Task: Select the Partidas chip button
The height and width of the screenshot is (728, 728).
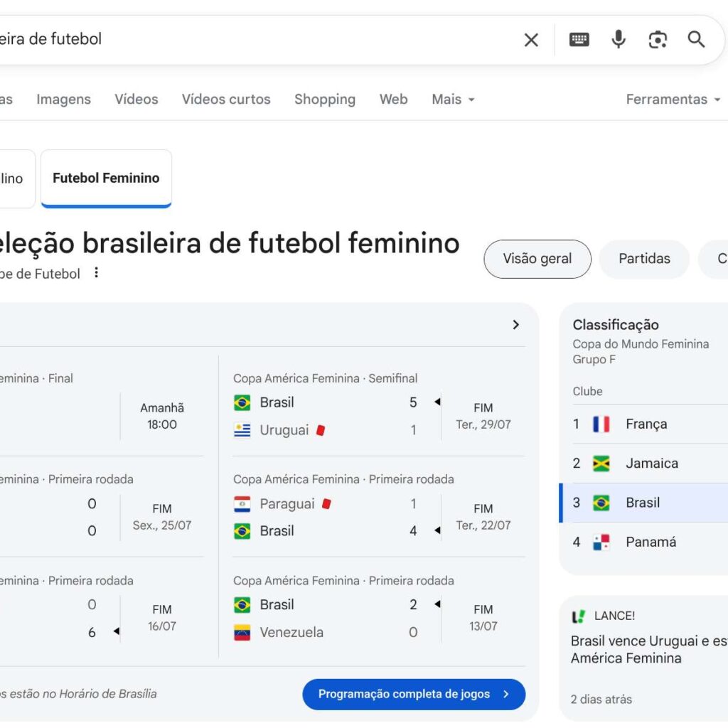Action: [x=644, y=259]
